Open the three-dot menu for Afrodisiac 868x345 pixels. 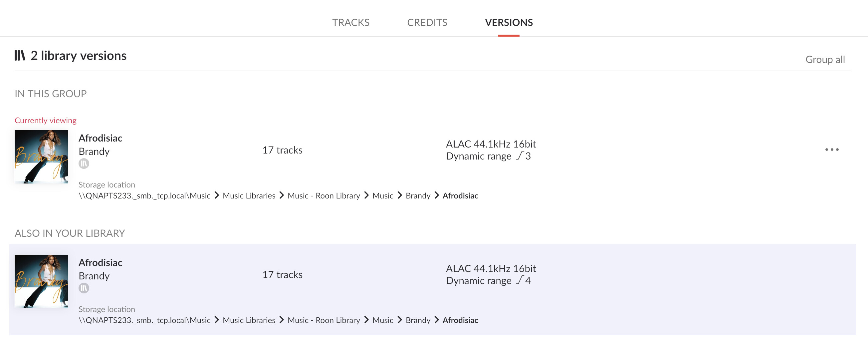[x=832, y=150]
